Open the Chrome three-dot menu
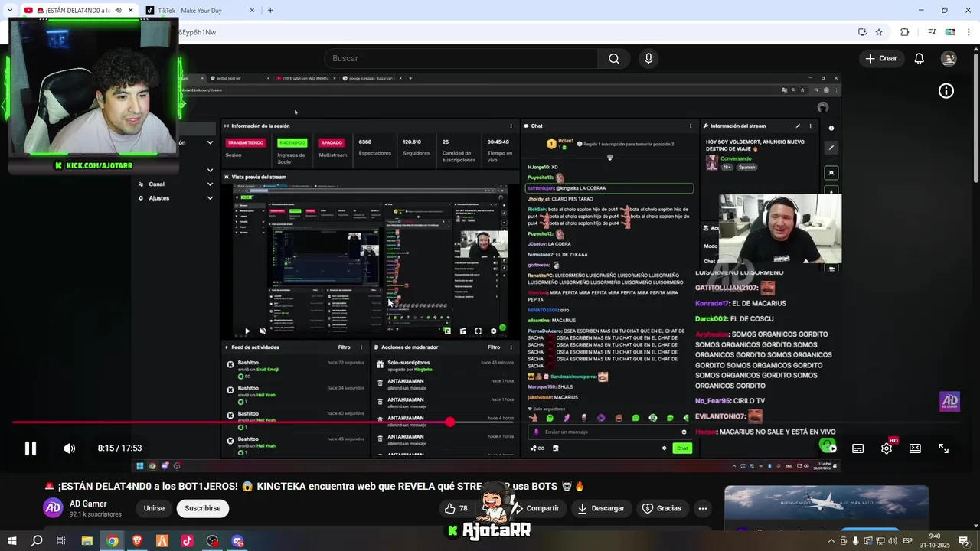This screenshot has width=980, height=551. (969, 32)
